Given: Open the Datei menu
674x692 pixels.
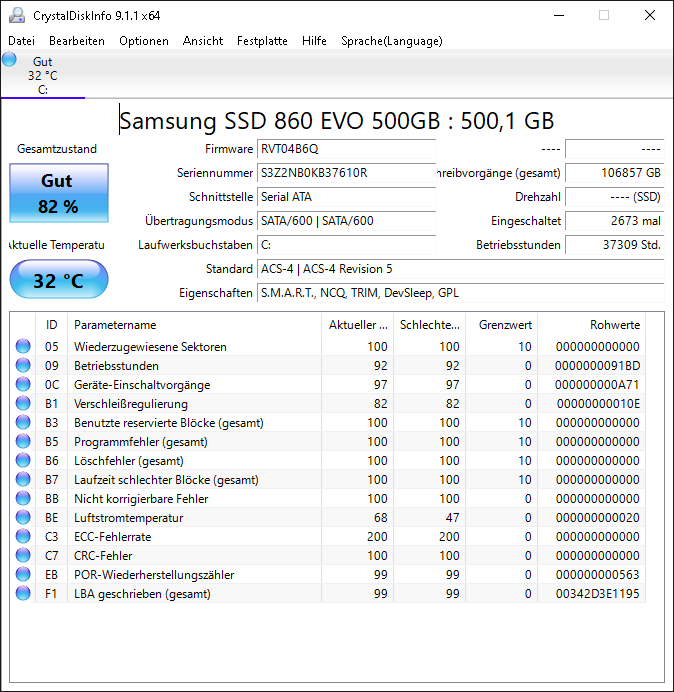Looking at the screenshot, I should [21, 41].
